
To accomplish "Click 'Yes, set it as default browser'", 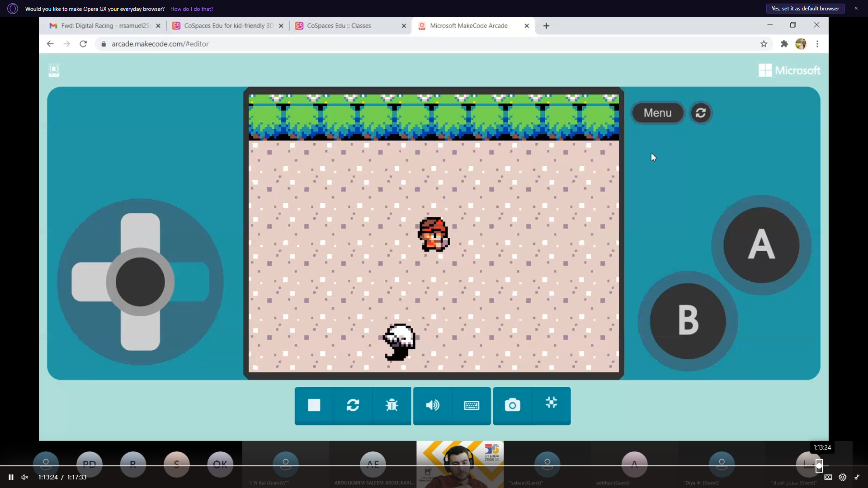I will 805,9.
